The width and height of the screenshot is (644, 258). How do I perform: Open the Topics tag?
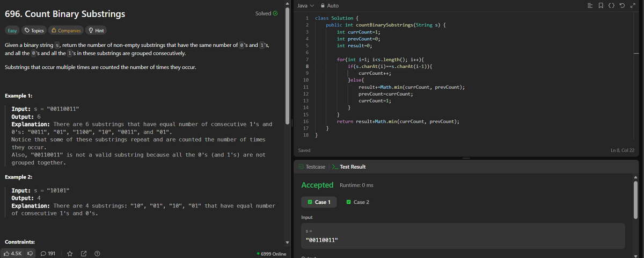click(34, 31)
